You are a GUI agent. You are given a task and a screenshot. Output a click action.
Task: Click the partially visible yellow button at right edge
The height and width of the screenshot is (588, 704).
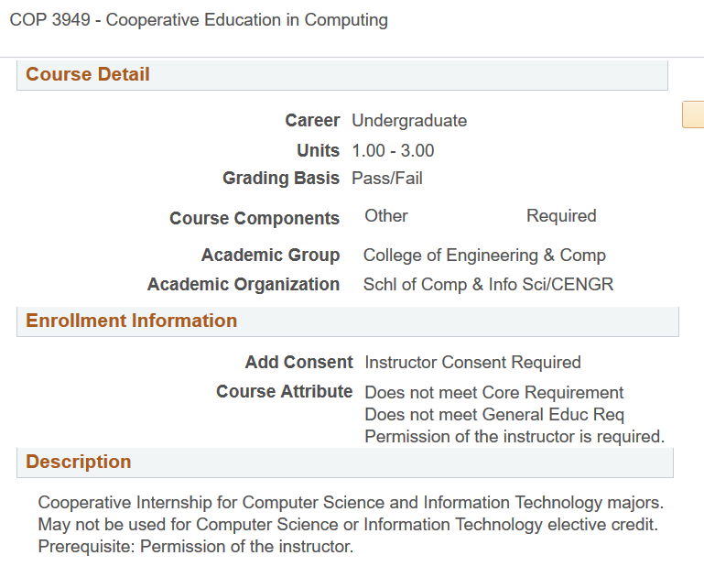(x=693, y=114)
